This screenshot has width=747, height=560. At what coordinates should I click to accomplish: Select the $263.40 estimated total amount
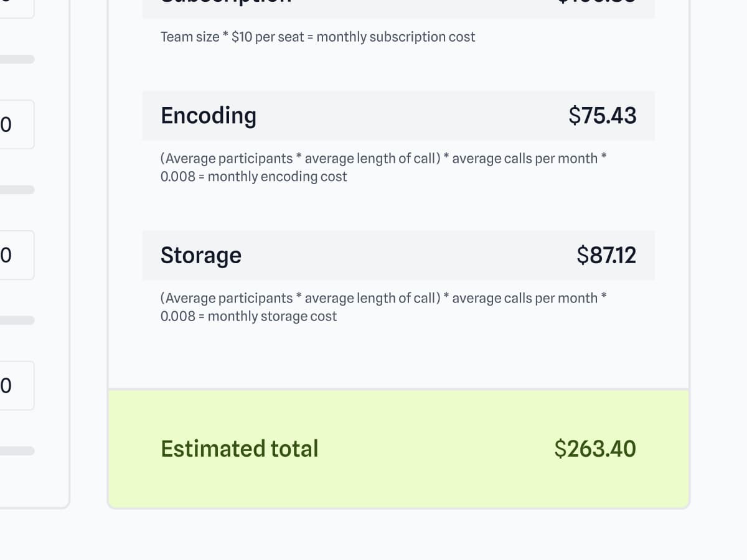(594, 449)
